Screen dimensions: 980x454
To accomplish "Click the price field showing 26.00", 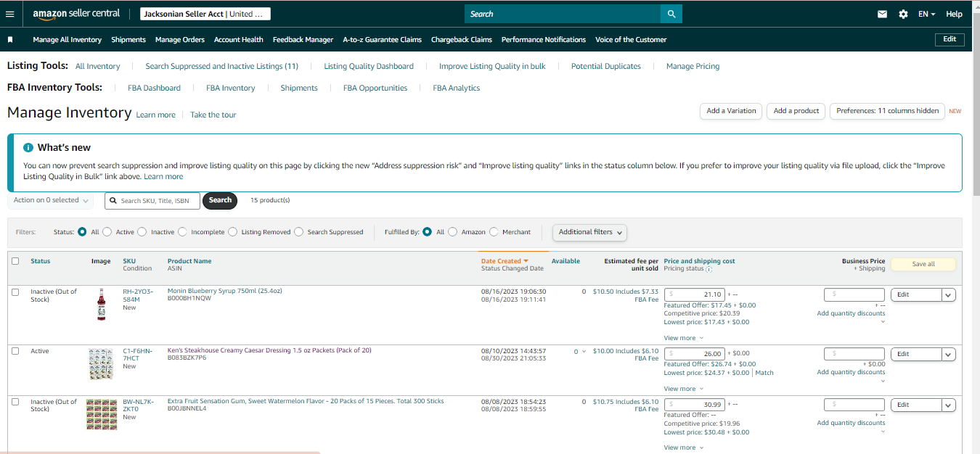I will (694, 354).
